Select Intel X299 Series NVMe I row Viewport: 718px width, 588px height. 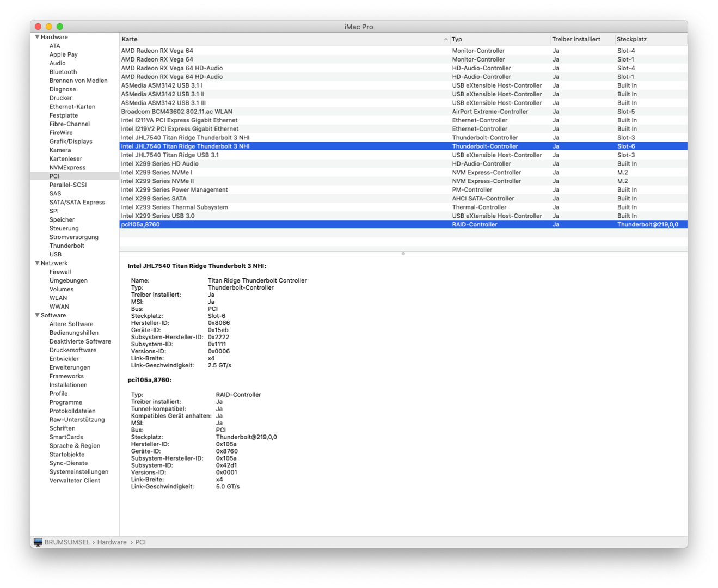click(403, 173)
